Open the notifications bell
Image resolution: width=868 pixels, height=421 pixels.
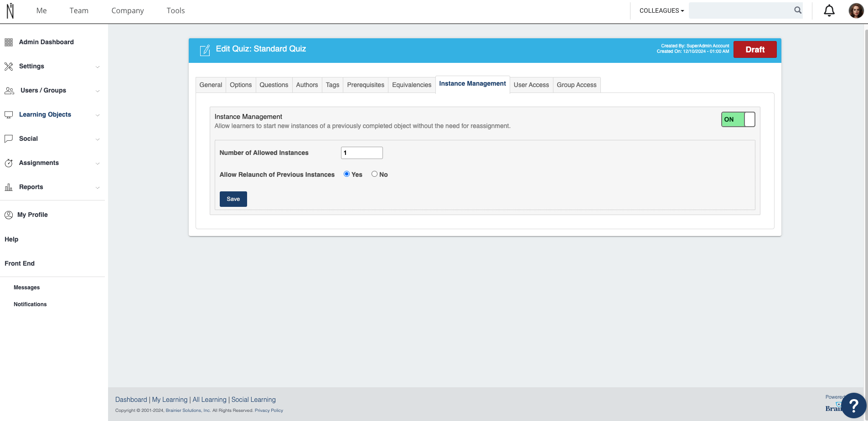coord(829,10)
